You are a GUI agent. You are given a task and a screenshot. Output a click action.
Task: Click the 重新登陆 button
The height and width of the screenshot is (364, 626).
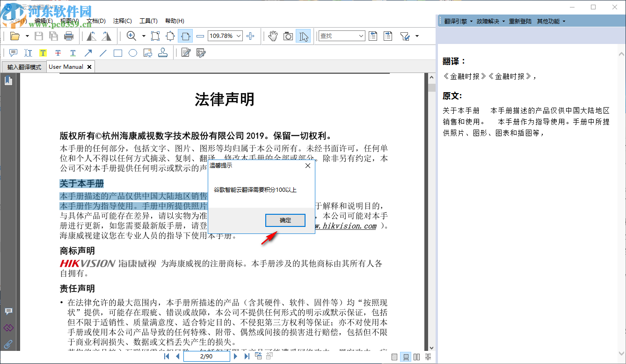coord(520,21)
